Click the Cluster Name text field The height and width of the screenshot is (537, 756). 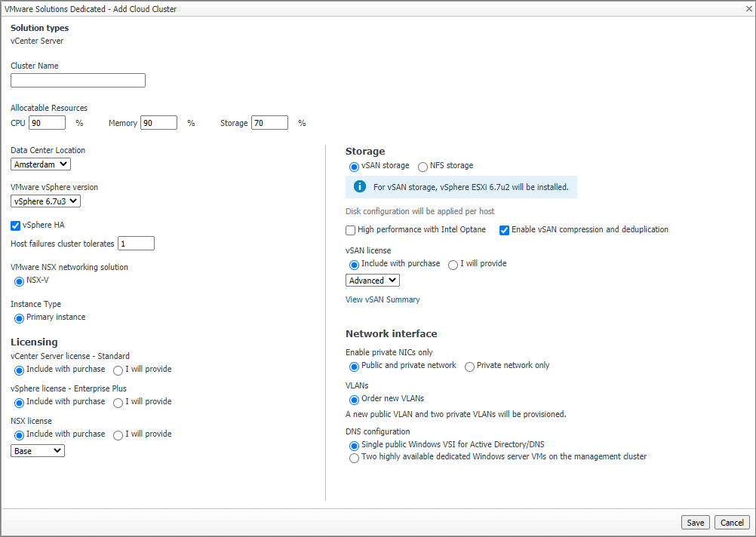click(x=78, y=81)
